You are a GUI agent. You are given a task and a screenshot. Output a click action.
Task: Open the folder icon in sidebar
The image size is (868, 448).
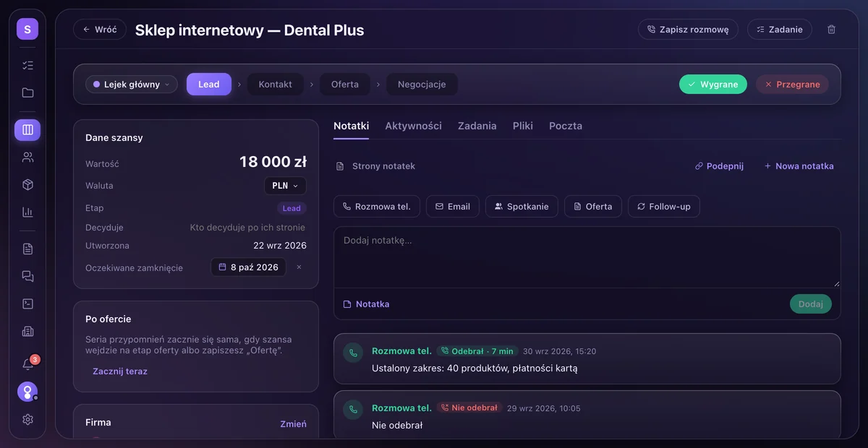27,92
